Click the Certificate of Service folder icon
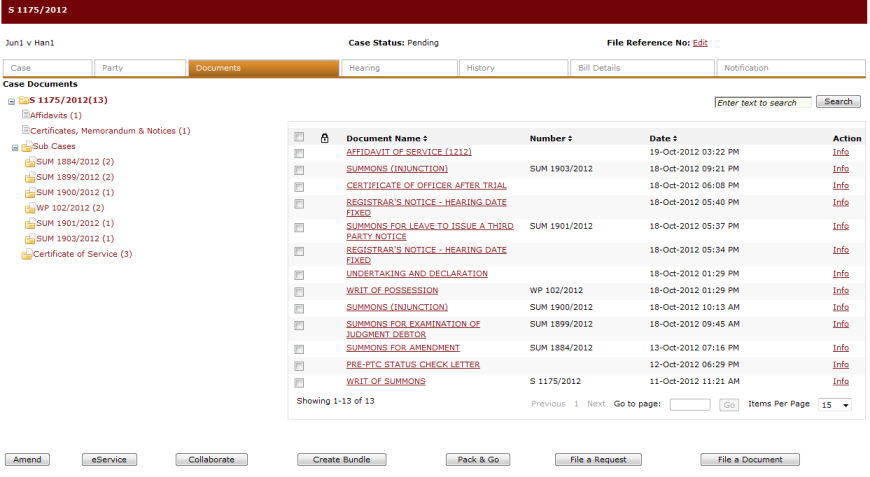 pos(26,254)
